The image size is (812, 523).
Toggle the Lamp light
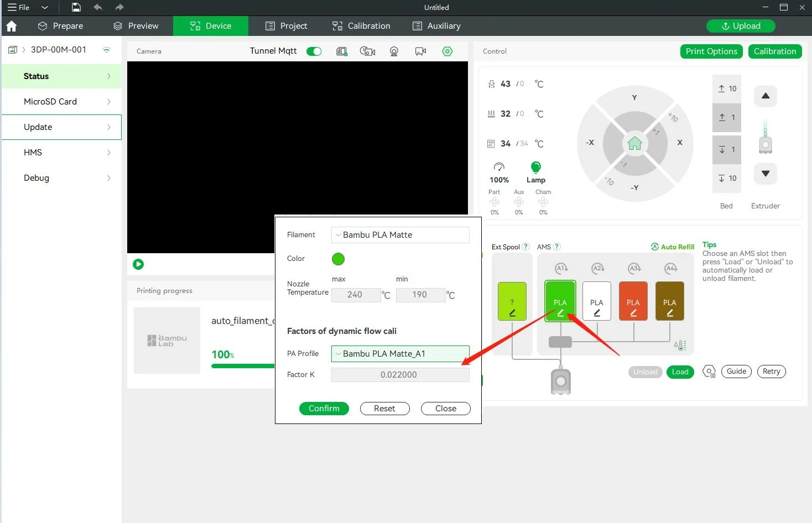pos(535,167)
